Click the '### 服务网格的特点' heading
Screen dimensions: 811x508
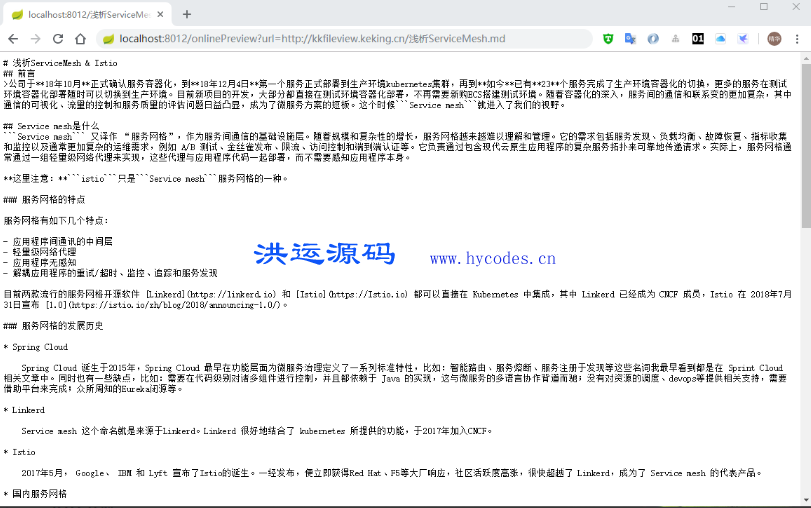coord(44,200)
